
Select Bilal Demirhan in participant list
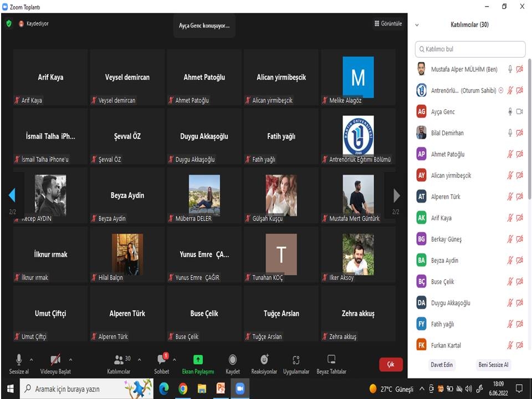[x=447, y=133]
